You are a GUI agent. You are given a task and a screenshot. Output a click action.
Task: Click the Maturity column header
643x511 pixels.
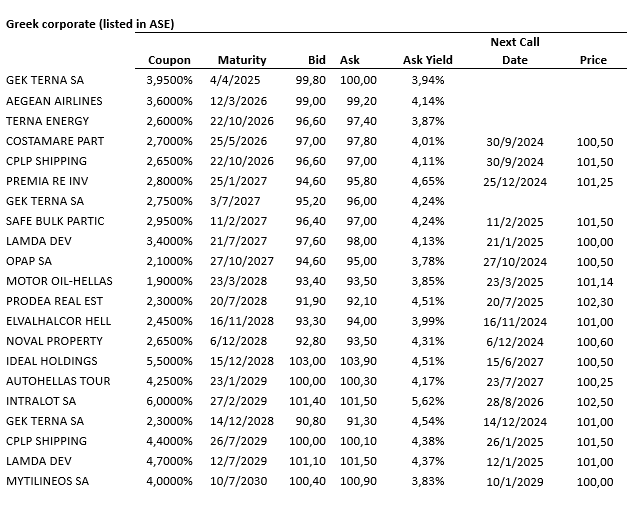[241, 60]
